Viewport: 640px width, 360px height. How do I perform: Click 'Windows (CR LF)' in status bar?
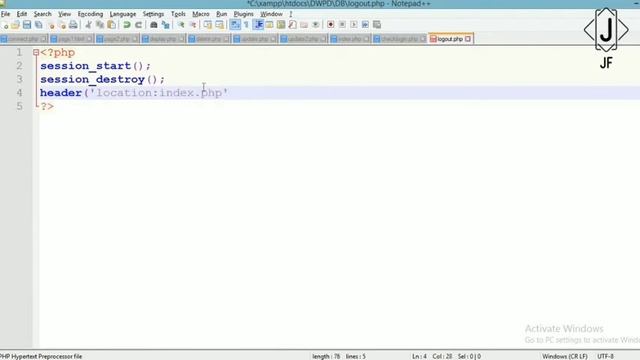[564, 356]
